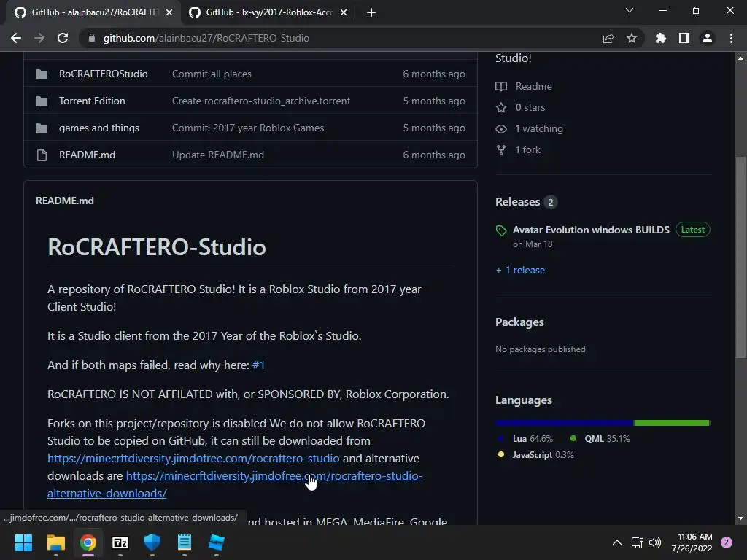Screen dimensions: 747x560
Task: Reload the current GitHub page
Action: tap(63, 38)
